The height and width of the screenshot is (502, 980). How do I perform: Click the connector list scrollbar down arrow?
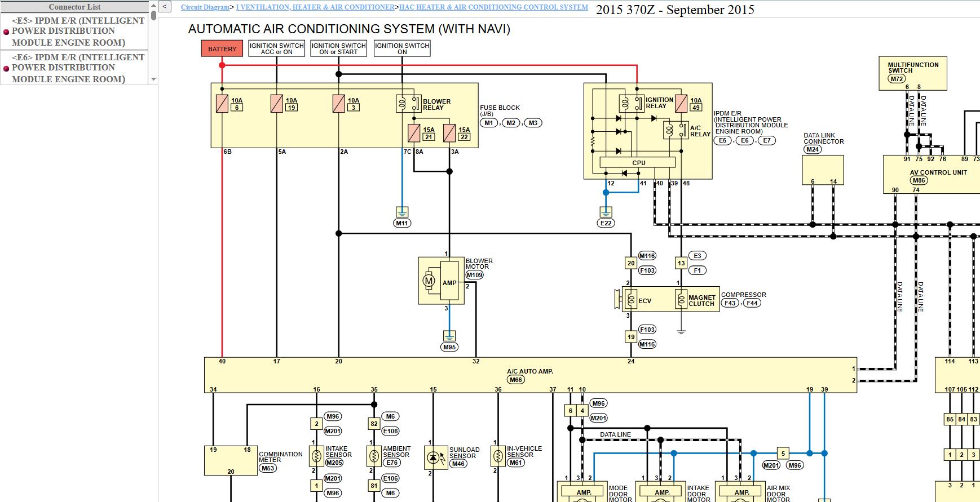pos(153,79)
